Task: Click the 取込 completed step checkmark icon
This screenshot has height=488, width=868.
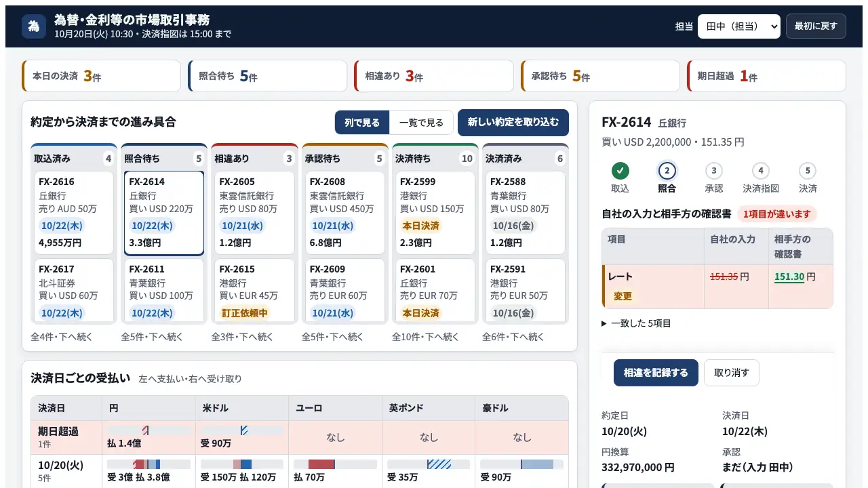Action: click(x=620, y=171)
